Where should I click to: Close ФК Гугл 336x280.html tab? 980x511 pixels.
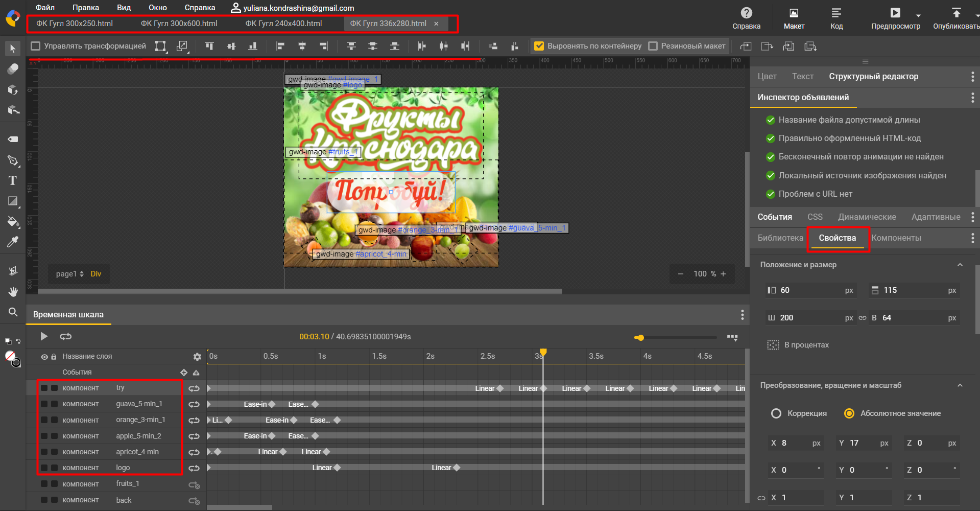(436, 24)
